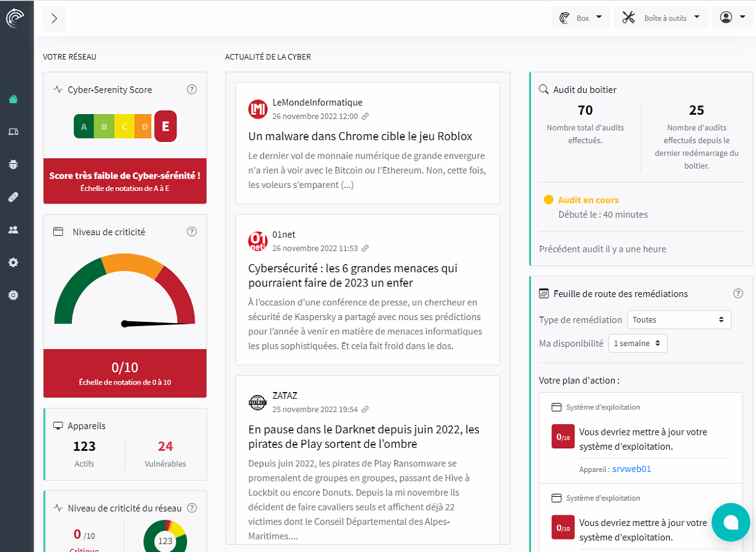Open the Roblox Chrome malware article
The width and height of the screenshot is (756, 552).
click(360, 136)
